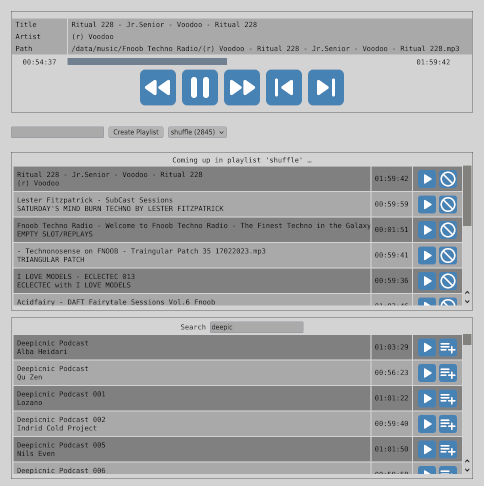Viewport: 484px width, 486px height.
Task: Open the shuffle (2845) playlist dropdown
Action: click(197, 132)
